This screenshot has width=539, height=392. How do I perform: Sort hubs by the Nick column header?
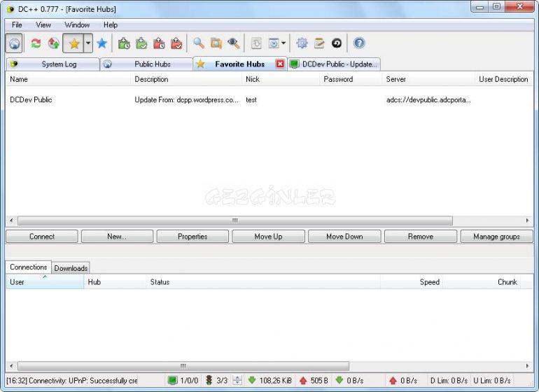pos(281,79)
